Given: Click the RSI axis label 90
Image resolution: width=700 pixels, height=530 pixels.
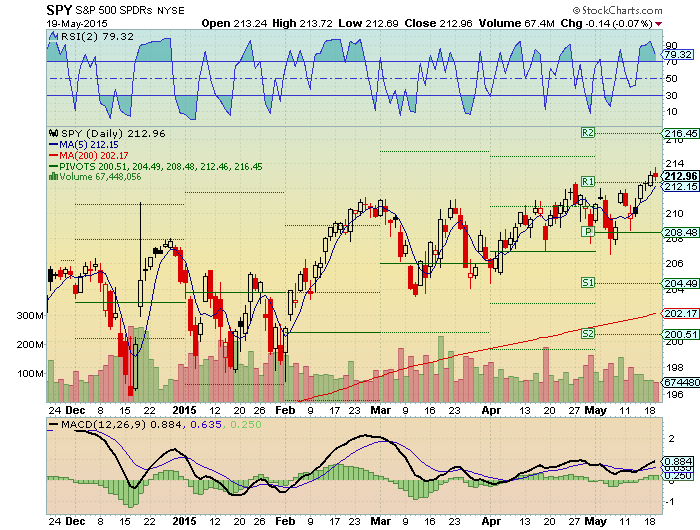Looking at the screenshot, I should click(671, 45).
